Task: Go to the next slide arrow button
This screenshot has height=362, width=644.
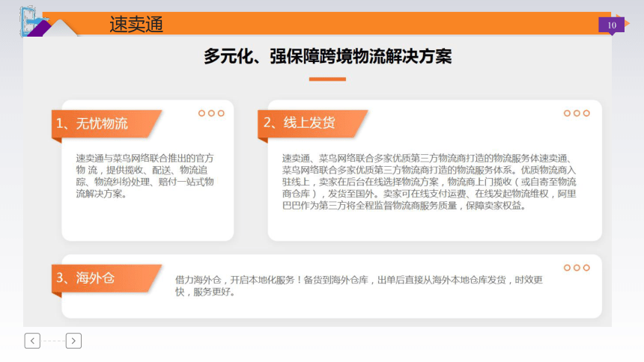Action: point(73,340)
